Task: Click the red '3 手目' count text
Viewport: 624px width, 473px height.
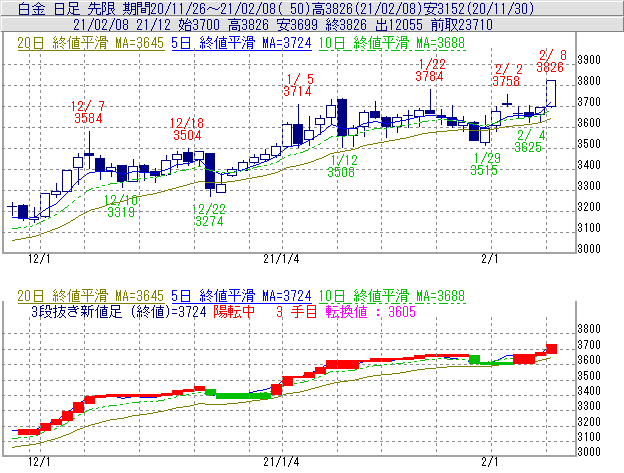Action: (296, 311)
